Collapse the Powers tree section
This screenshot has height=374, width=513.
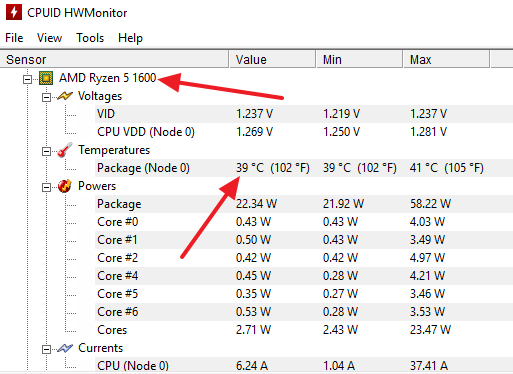pos(46,187)
